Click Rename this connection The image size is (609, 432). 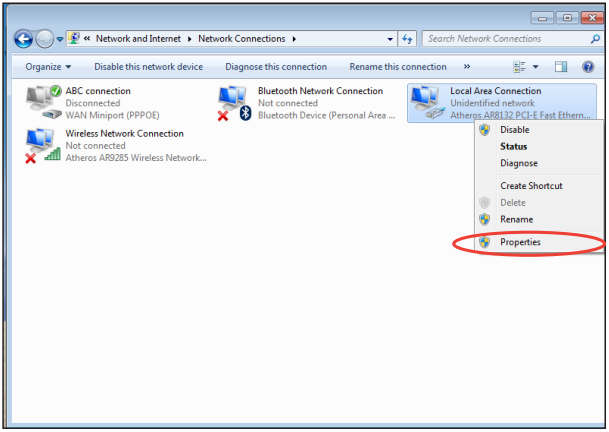click(x=398, y=67)
